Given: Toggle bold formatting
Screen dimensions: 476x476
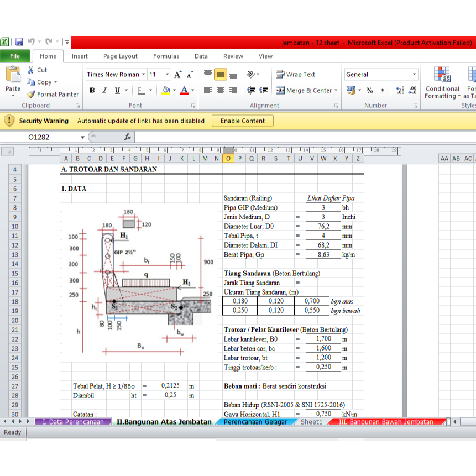Looking at the screenshot, I should [92, 91].
